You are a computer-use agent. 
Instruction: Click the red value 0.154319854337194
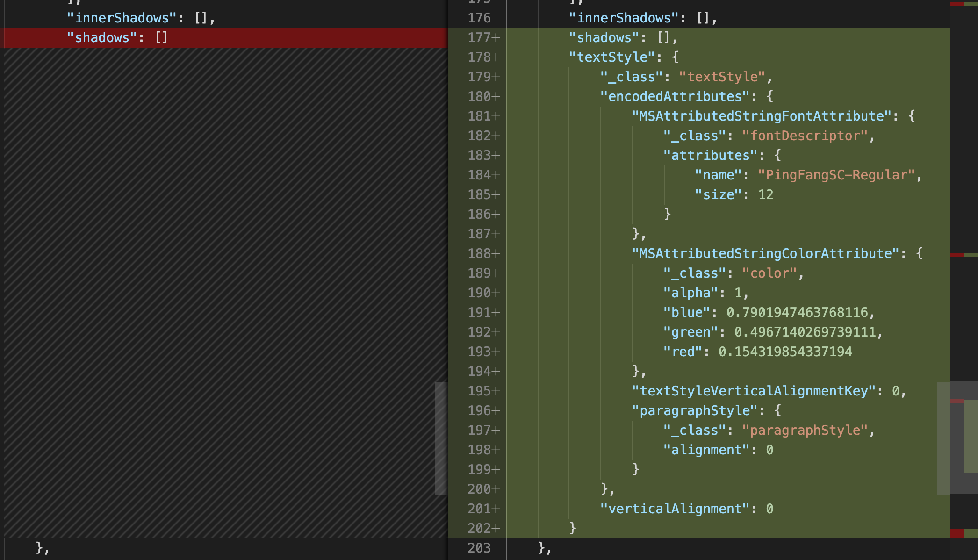point(785,352)
